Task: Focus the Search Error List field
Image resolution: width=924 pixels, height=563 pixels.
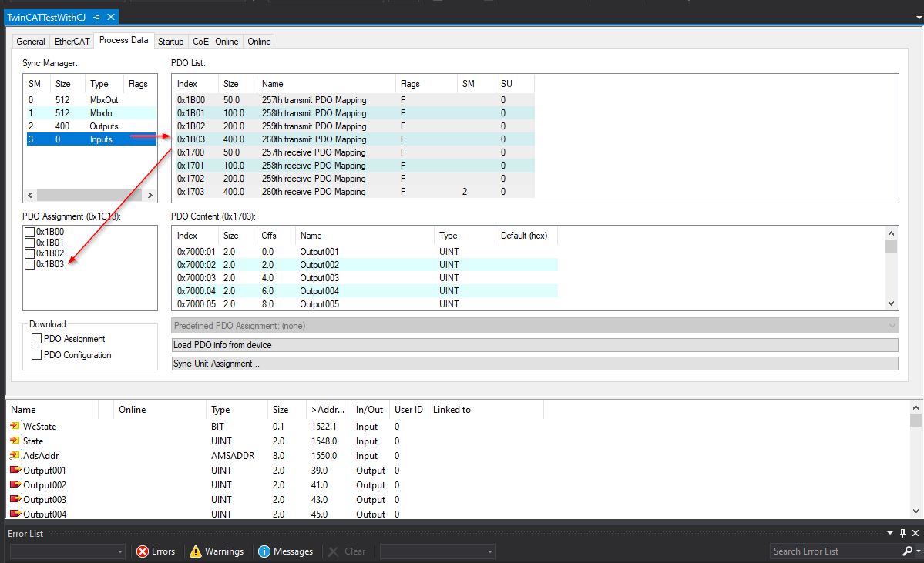Action: 835,551
